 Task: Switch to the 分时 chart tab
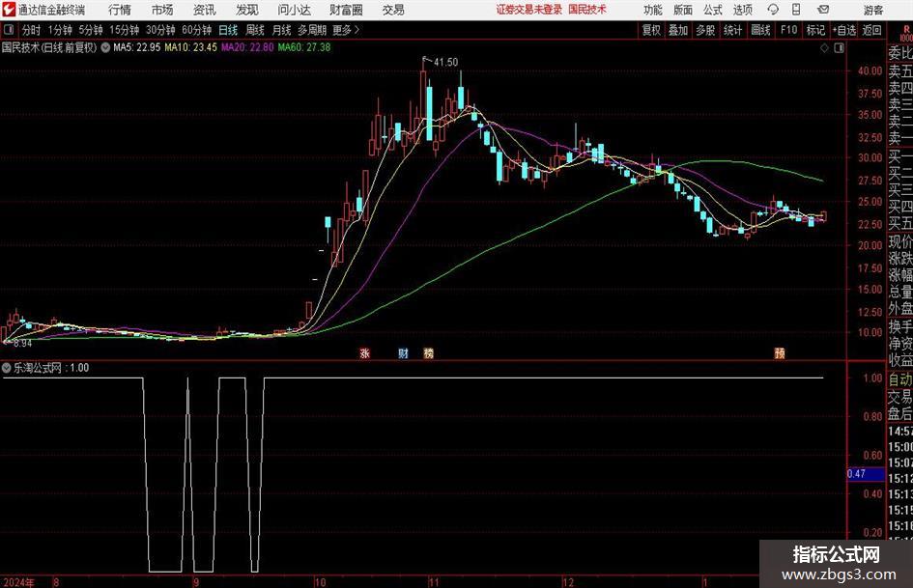pos(32,30)
